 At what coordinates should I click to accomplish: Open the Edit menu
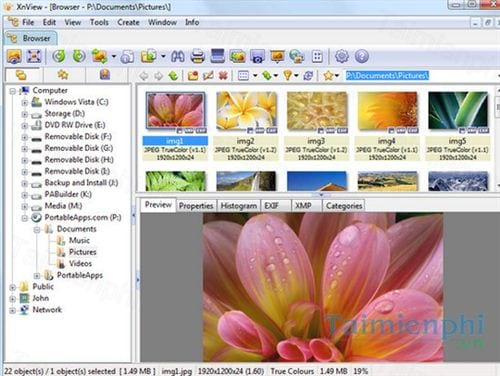pyautogui.click(x=49, y=22)
